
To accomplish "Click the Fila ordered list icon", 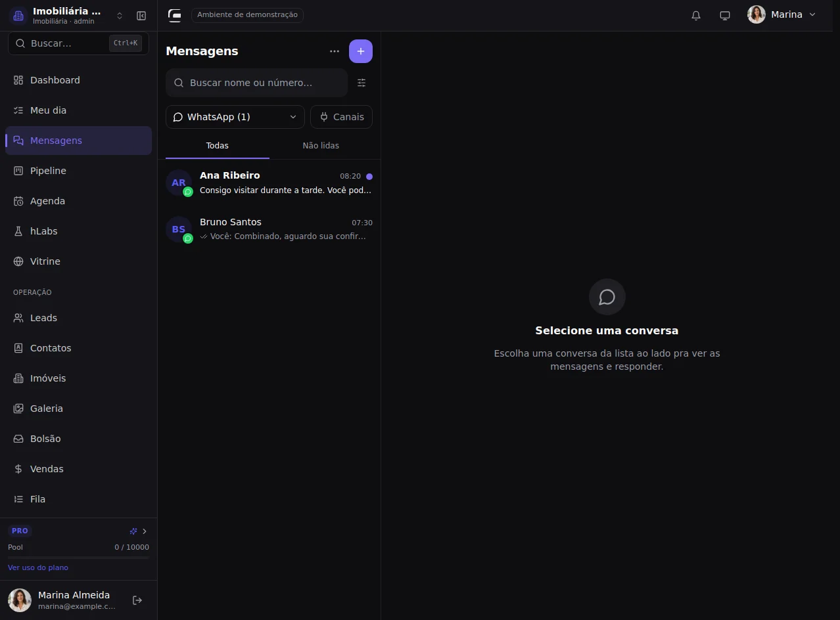I will pyautogui.click(x=18, y=499).
